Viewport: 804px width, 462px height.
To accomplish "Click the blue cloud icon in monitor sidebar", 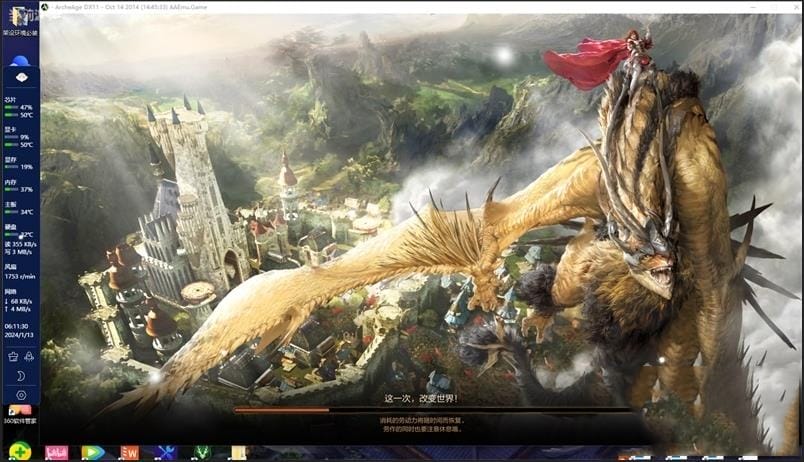I will (20, 61).
